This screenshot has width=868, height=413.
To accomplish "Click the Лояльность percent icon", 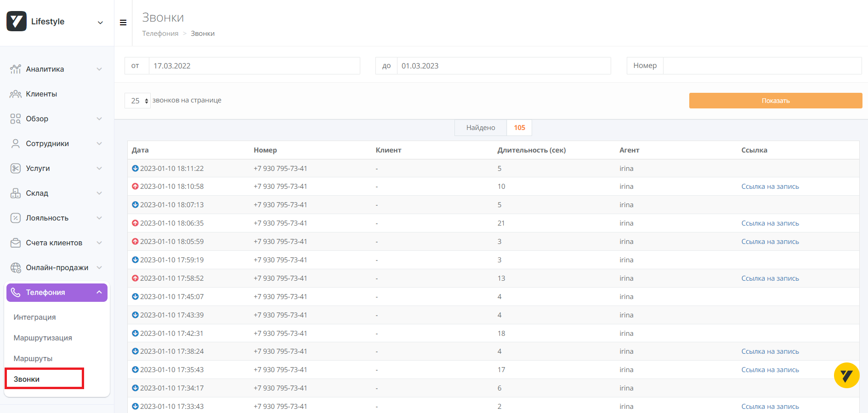I will (16, 218).
